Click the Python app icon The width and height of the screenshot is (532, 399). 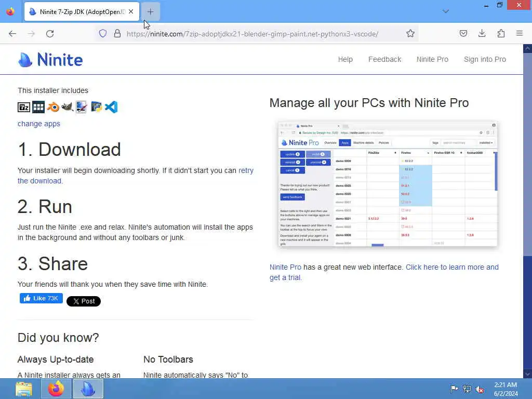point(96,107)
